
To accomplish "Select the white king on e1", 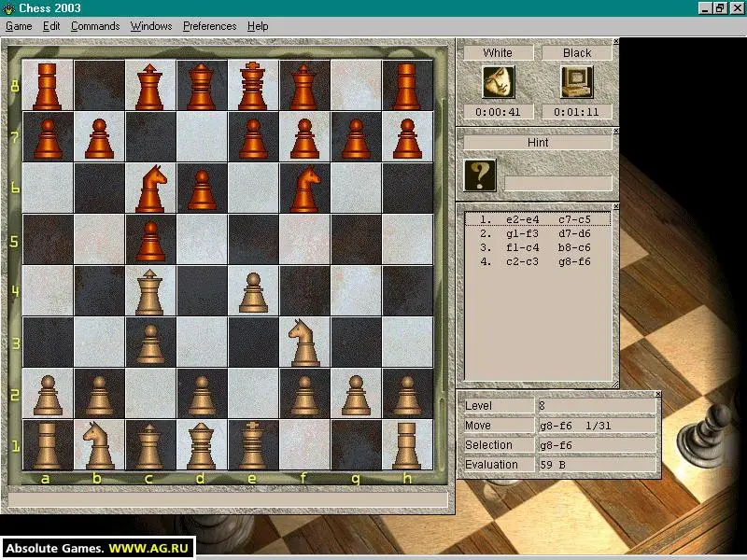I will pos(253,445).
